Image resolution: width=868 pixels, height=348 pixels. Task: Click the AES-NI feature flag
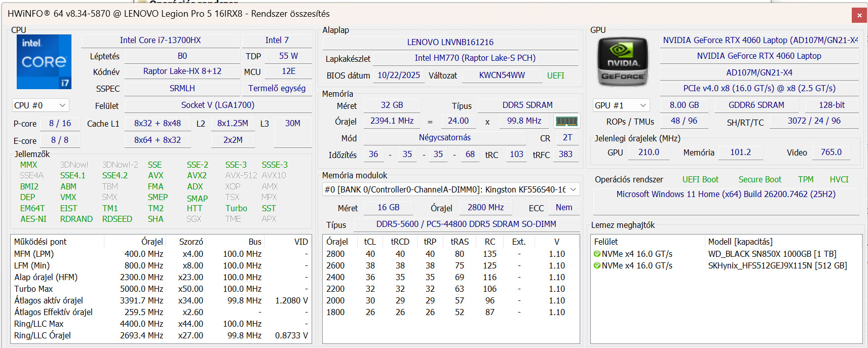pyautogui.click(x=33, y=219)
